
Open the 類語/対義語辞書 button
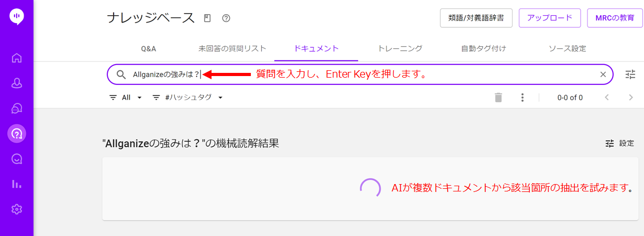click(476, 18)
